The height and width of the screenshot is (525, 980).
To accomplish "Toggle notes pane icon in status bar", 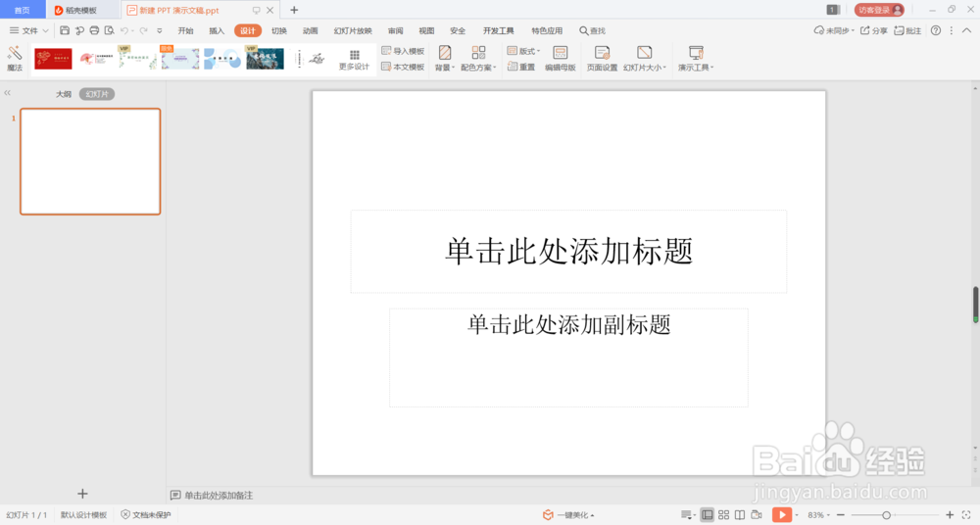I will pyautogui.click(x=688, y=514).
